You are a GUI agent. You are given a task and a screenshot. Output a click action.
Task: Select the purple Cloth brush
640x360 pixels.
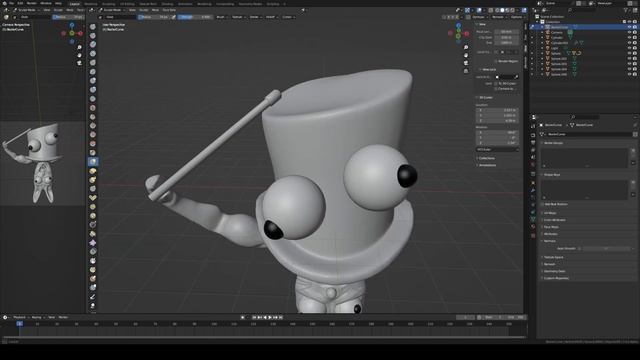pyautogui.click(x=93, y=242)
